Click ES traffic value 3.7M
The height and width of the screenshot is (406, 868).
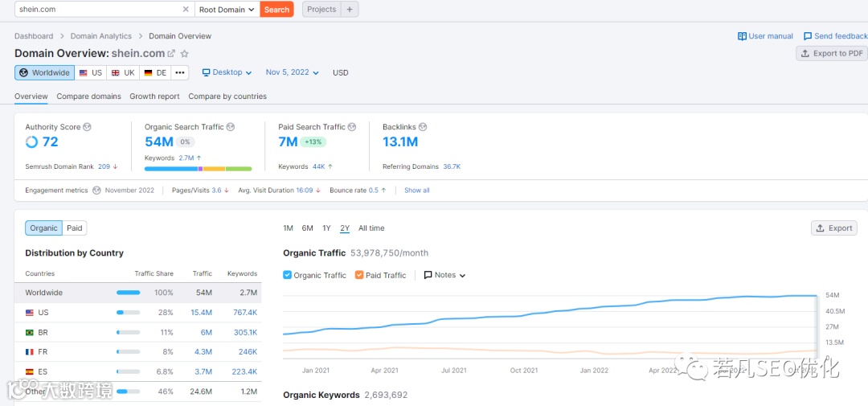click(x=203, y=371)
